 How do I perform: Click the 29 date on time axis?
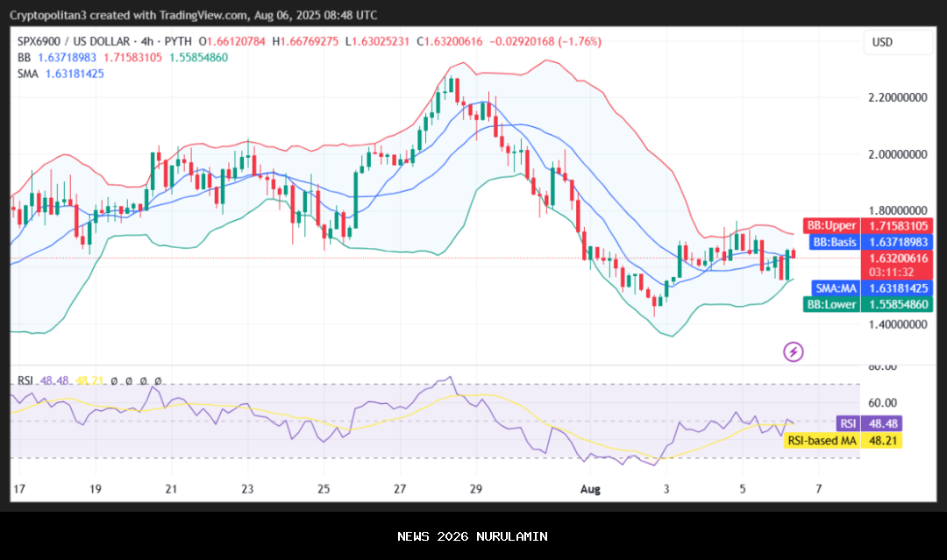pyautogui.click(x=475, y=488)
